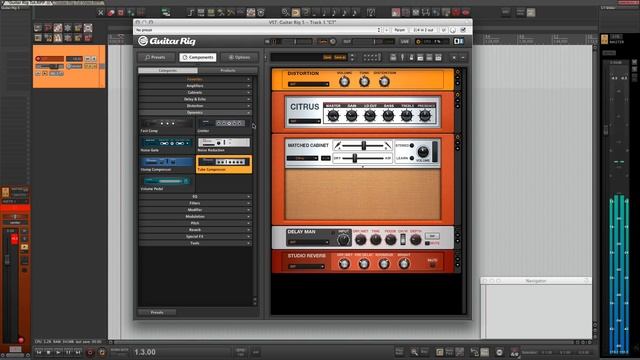Click the Studio Reverb Bright knob
This screenshot has width=640, height=360.
tap(404, 264)
